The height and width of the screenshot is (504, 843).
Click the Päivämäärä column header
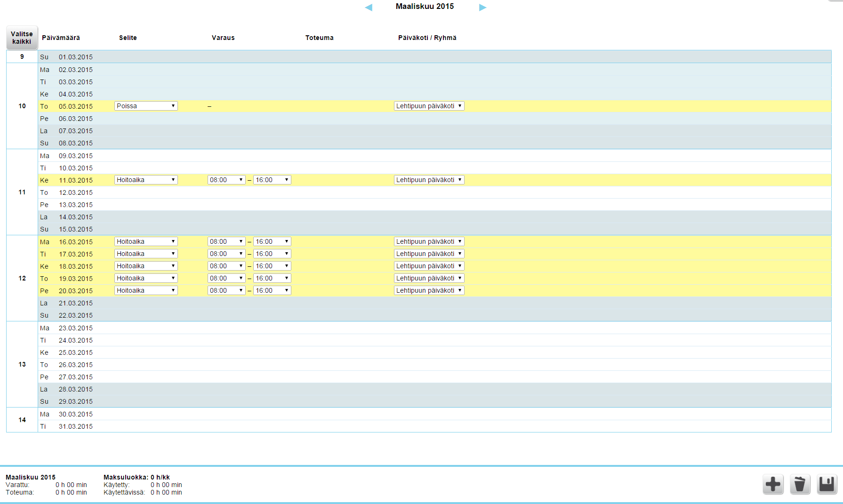61,38
